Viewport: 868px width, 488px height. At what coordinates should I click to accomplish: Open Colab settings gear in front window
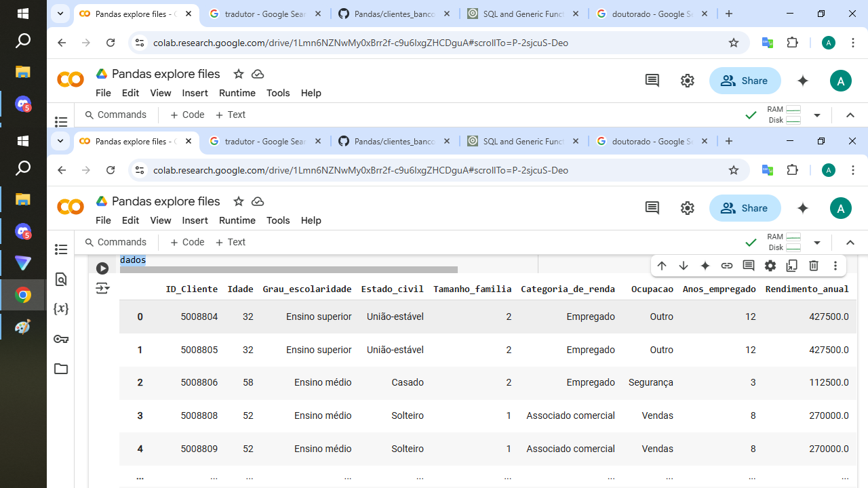(x=688, y=208)
